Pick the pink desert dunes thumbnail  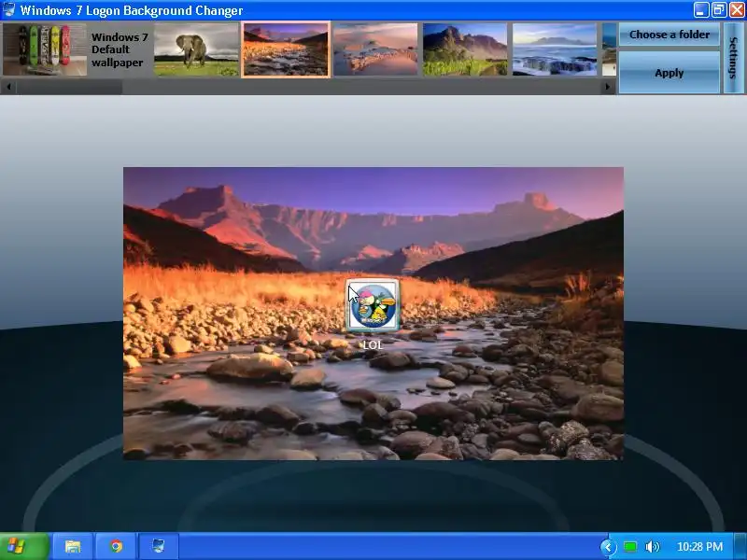(375, 49)
